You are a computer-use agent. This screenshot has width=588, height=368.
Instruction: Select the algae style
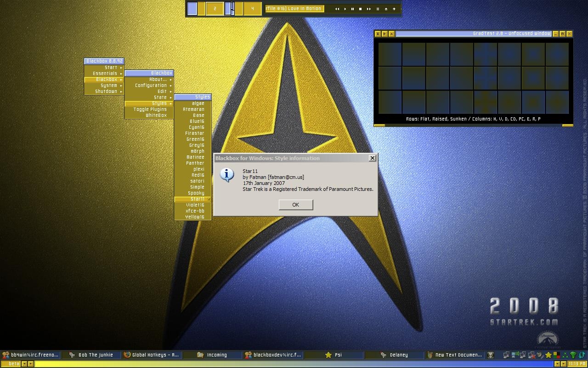(192, 103)
